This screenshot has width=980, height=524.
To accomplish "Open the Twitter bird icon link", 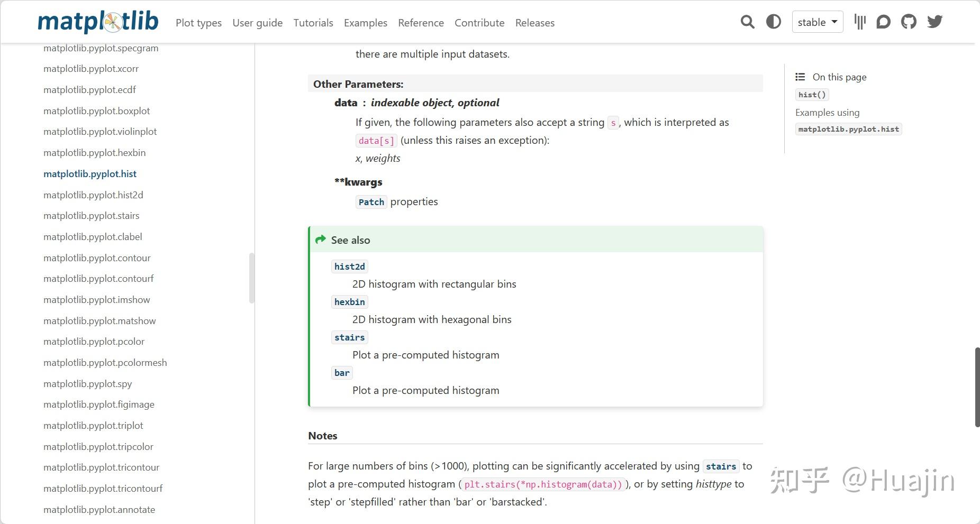I will (x=934, y=22).
